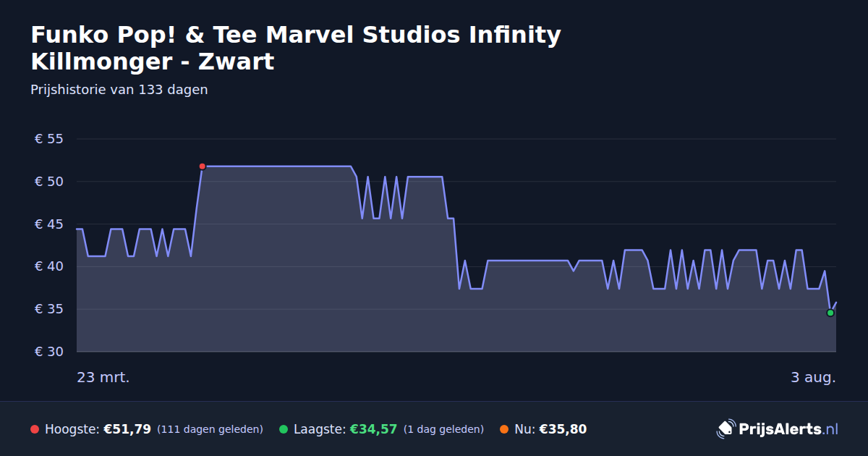The width and height of the screenshot is (868, 456).
Task: Click the red Hoogste legend dot
Action: point(35,429)
